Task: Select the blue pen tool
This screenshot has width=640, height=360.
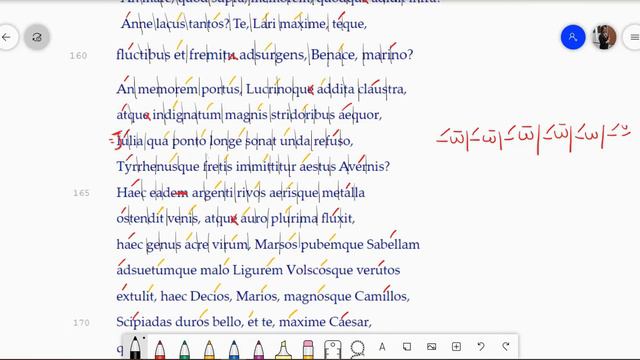Action: 234,349
